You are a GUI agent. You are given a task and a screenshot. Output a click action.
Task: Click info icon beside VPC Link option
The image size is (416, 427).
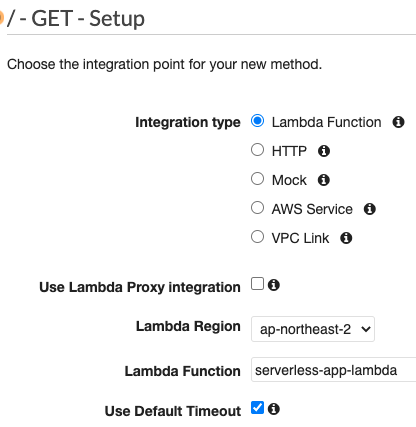pos(346,238)
